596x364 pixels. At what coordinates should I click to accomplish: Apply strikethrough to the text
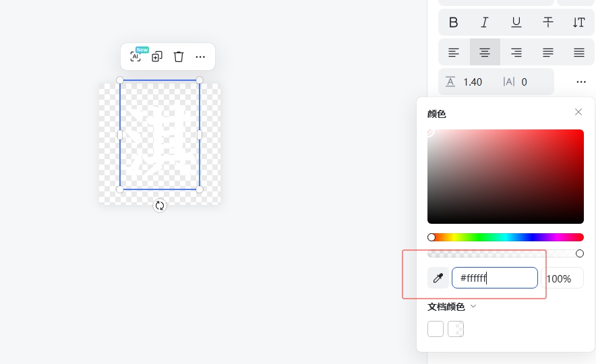point(548,22)
